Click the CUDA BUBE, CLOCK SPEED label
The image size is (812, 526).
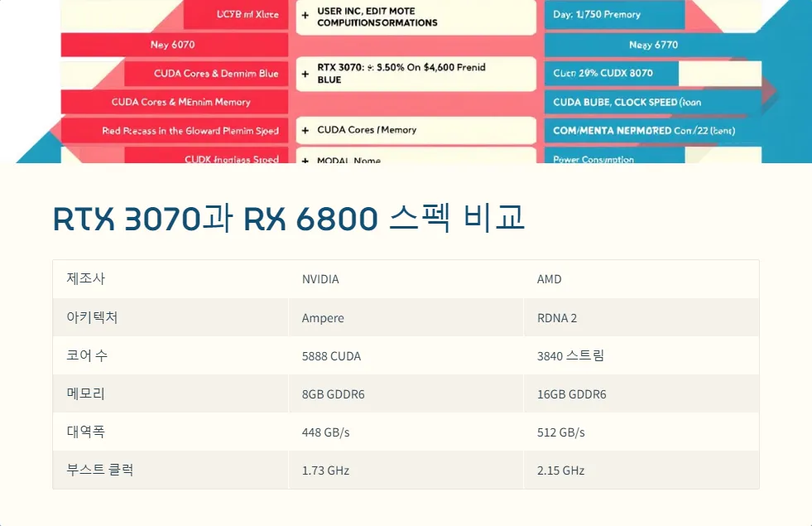627,102
